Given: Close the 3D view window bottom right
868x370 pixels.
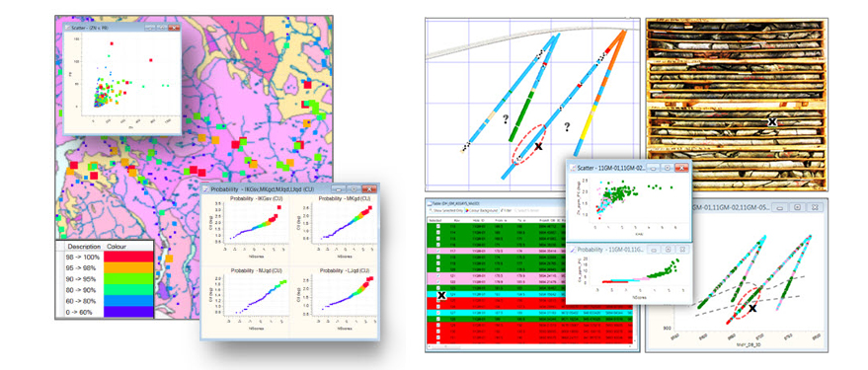Looking at the screenshot, I should [x=815, y=207].
